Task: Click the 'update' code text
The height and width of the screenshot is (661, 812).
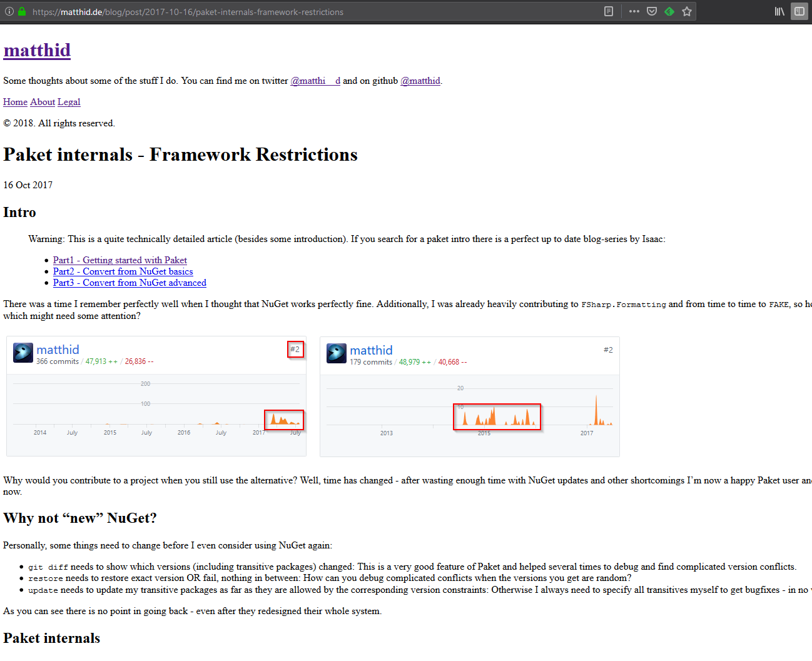Action: click(43, 590)
